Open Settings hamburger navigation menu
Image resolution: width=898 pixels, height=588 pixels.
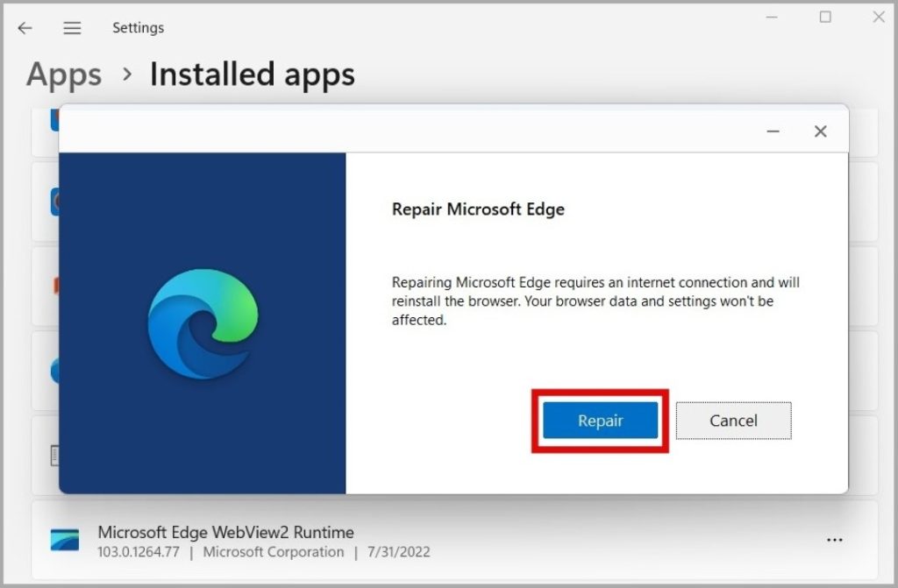[x=72, y=27]
